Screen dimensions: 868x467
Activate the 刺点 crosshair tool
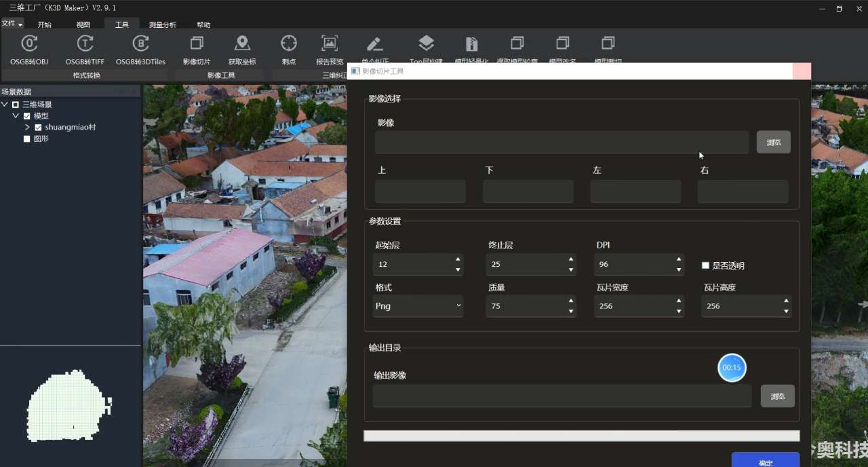click(289, 45)
